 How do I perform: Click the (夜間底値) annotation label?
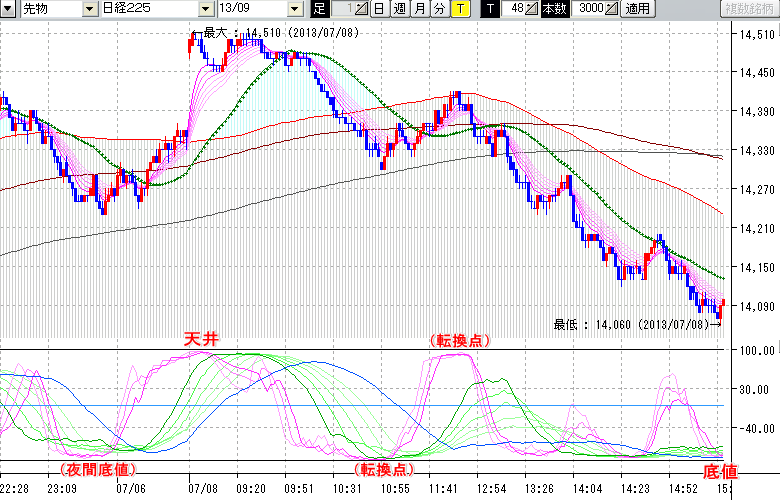tap(96, 469)
